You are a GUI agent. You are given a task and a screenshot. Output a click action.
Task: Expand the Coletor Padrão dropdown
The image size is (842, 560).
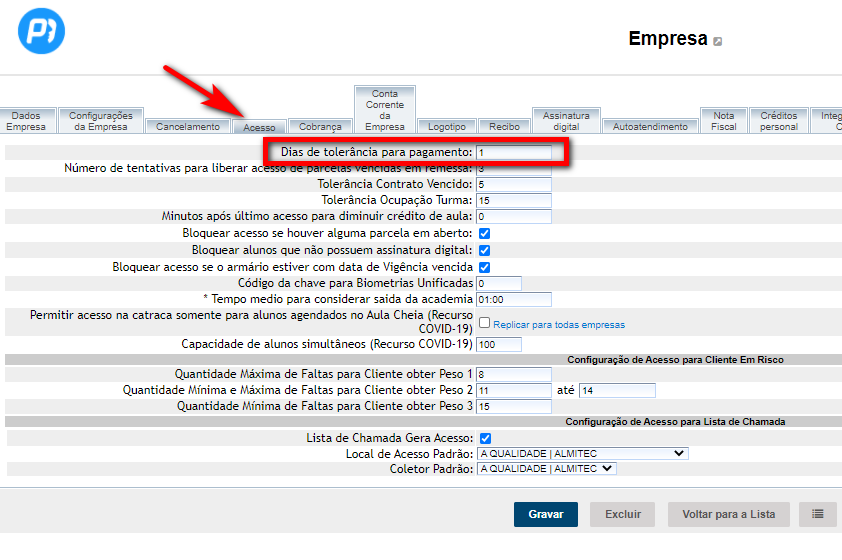pos(547,468)
